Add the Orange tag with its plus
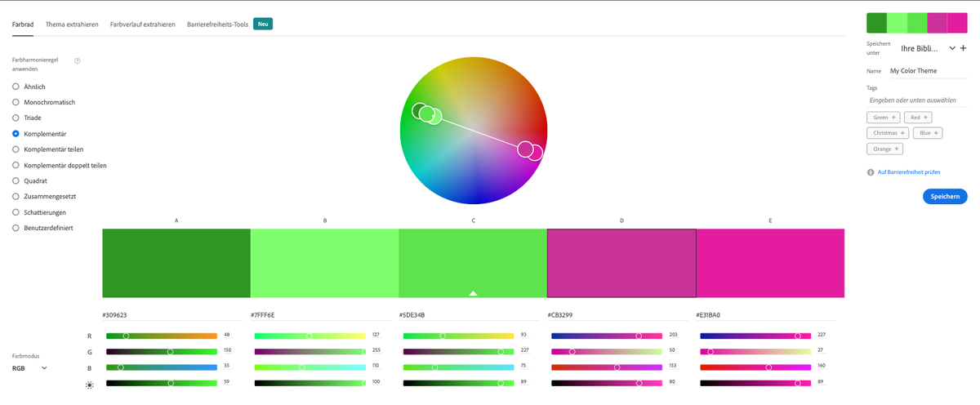Screen dimensions: 980x405 click(x=898, y=149)
